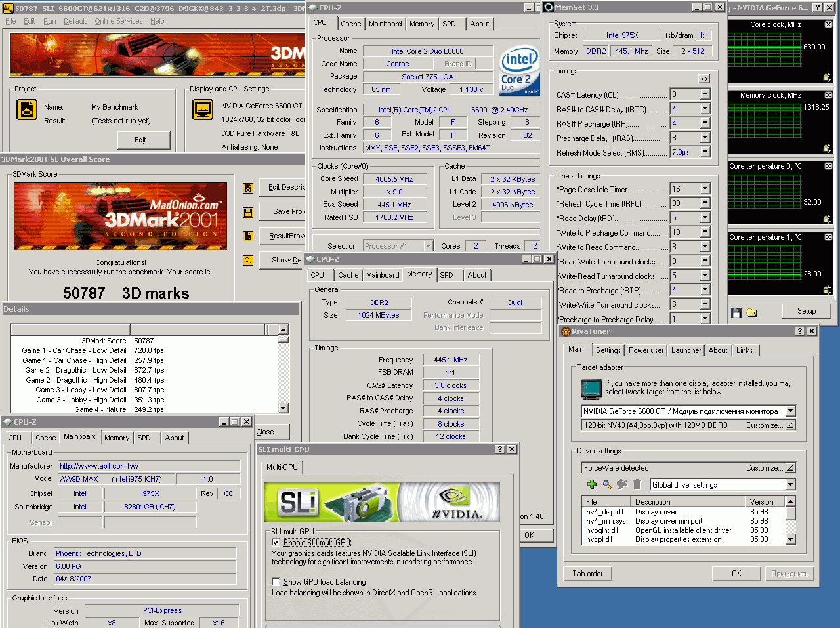The image size is (840, 628).
Task: Click the folder icon in hardware monitor
Action: pyautogui.click(x=751, y=312)
